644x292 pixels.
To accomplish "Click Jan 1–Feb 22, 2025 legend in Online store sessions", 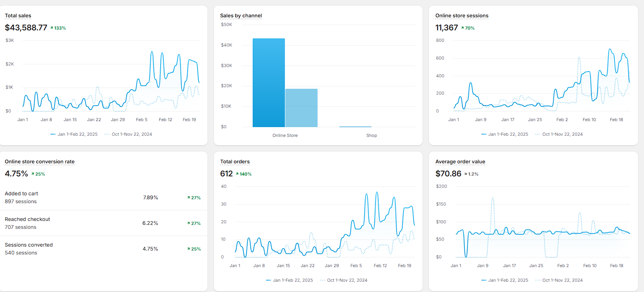I will 505,134.
